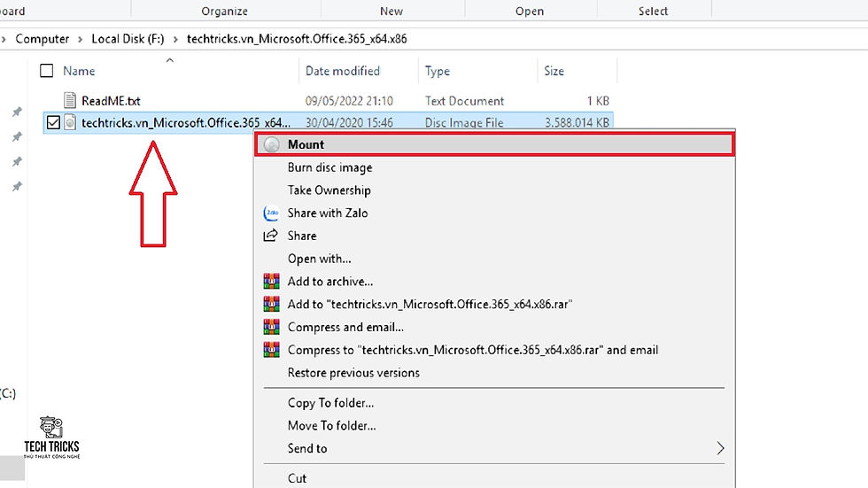Sort by Name column header
Screen dimensions: 868x488
pyautogui.click(x=79, y=71)
